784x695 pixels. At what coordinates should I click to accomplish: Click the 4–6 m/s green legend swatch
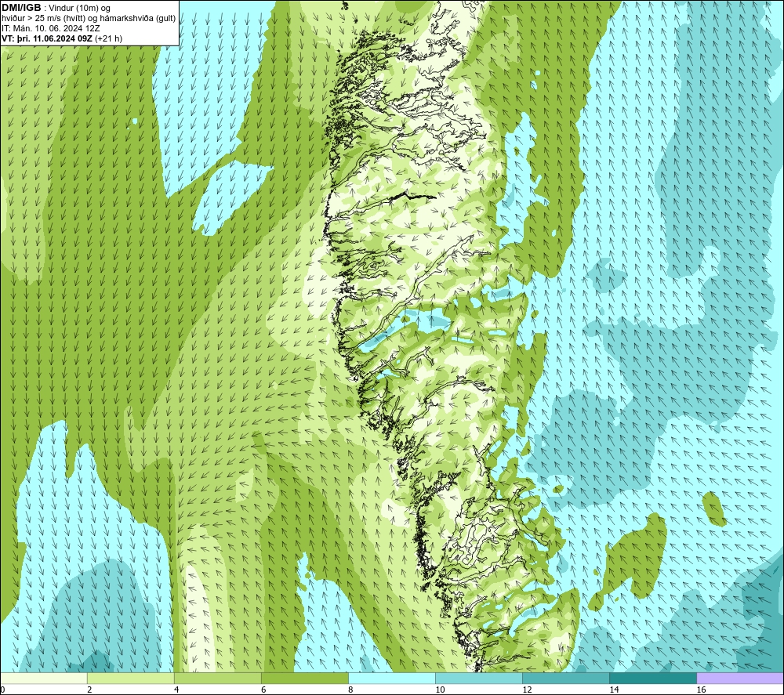tap(218, 678)
